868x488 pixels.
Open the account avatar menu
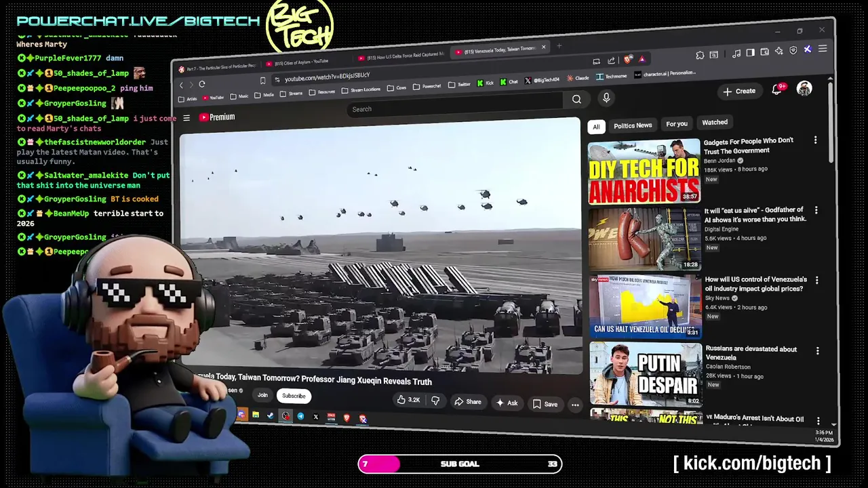(804, 89)
